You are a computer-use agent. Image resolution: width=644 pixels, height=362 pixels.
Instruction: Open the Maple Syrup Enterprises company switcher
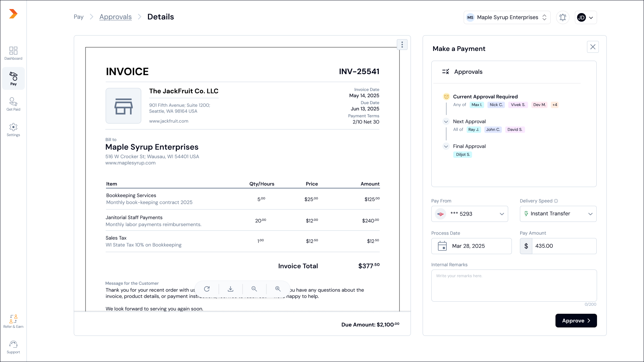point(507,17)
